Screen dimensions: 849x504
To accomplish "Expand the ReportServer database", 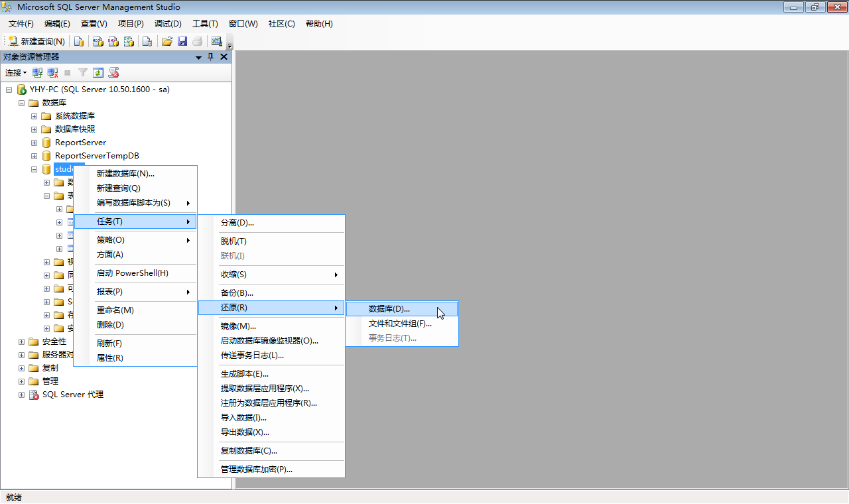I will (x=34, y=143).
